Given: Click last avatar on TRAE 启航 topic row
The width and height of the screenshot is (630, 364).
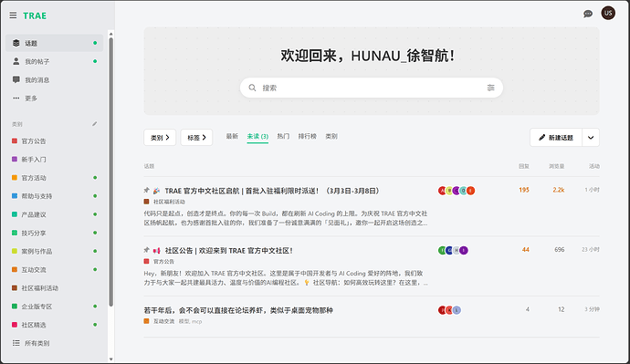Looking at the screenshot, I should click(470, 191).
